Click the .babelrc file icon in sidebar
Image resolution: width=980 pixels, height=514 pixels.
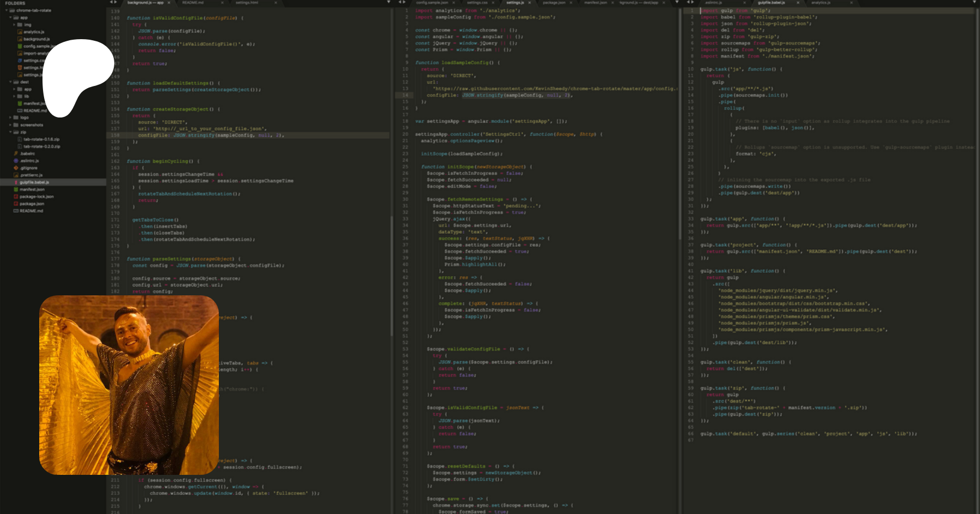(x=16, y=154)
